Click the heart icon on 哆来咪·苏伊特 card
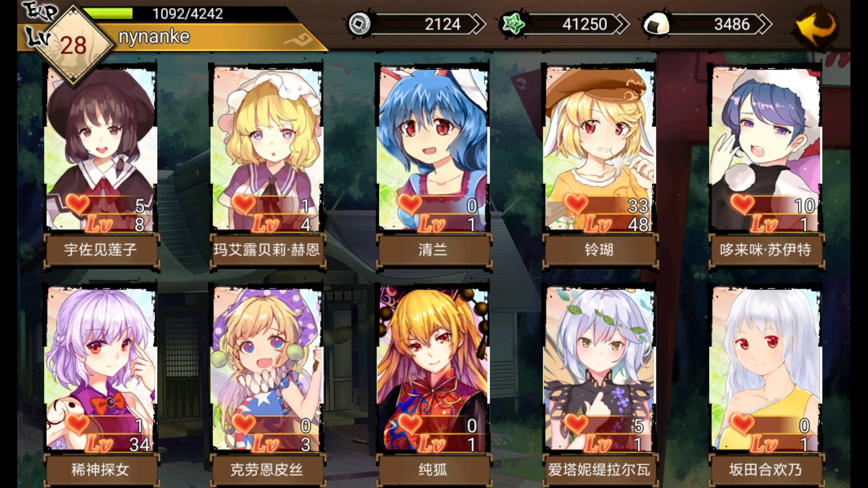 point(743,204)
